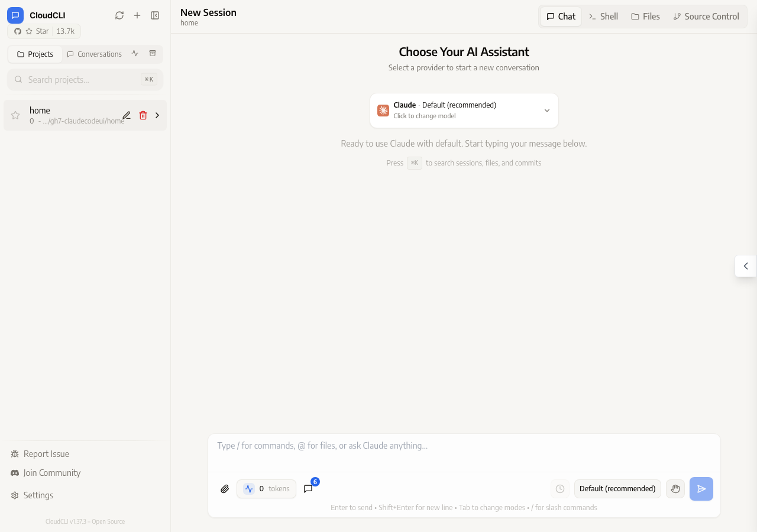This screenshot has height=532, width=757.
Task: Open the Shell tab
Action: coord(603,17)
